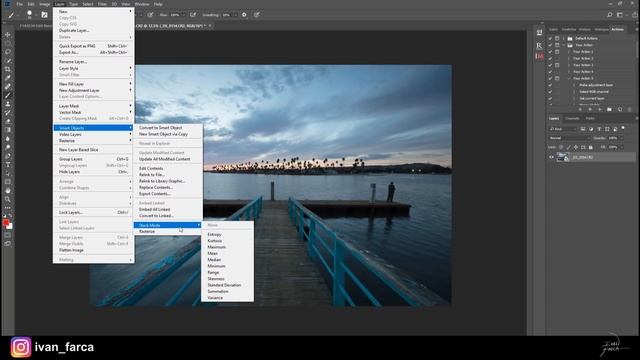Viewport: 640px width, 360px height.
Task: Select the Type tool
Action: [8, 164]
